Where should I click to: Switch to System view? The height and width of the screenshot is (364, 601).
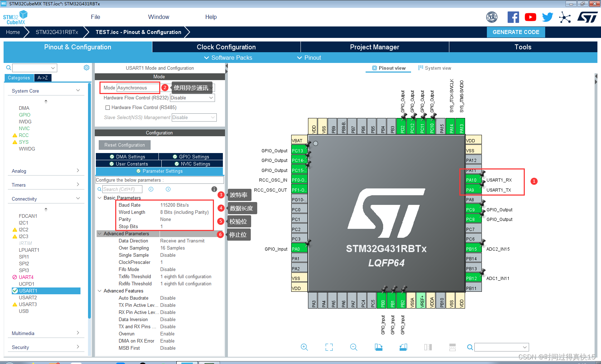(x=434, y=68)
